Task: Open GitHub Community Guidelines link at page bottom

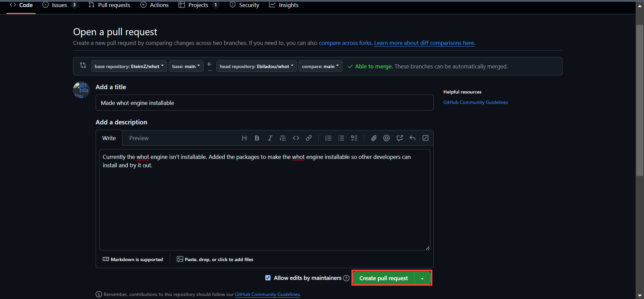Action: [x=267, y=294]
